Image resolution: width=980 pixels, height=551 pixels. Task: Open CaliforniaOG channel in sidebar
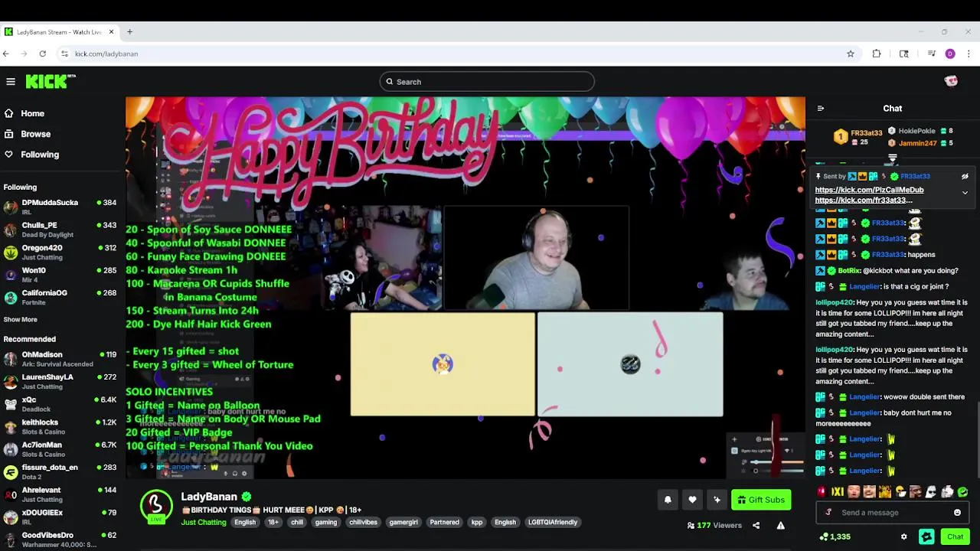(x=61, y=297)
